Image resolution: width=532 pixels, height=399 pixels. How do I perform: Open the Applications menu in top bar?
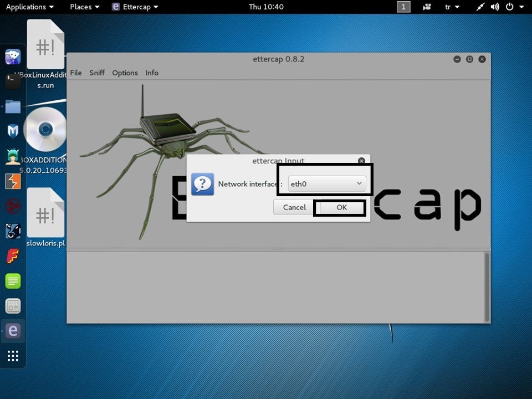click(29, 7)
